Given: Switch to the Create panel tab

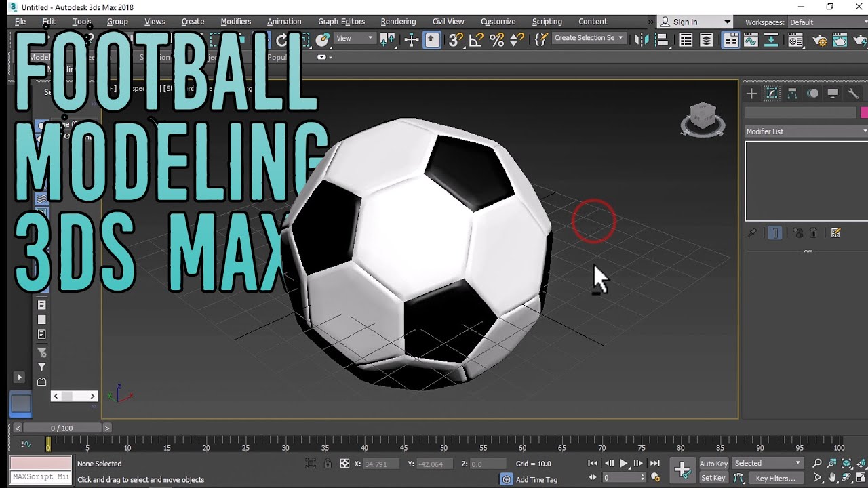Looking at the screenshot, I should tap(751, 94).
